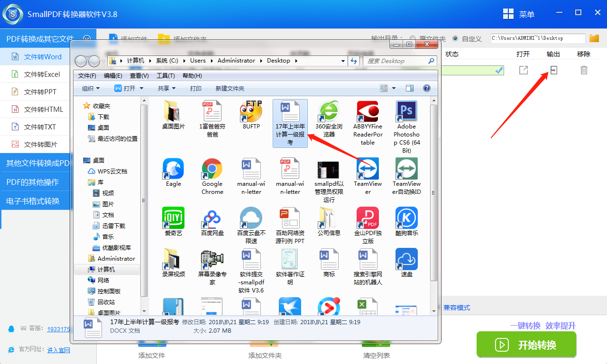The height and width of the screenshot is (364, 607).
Task: Expand 其他文件转换成PDF section
Action: (x=36, y=163)
